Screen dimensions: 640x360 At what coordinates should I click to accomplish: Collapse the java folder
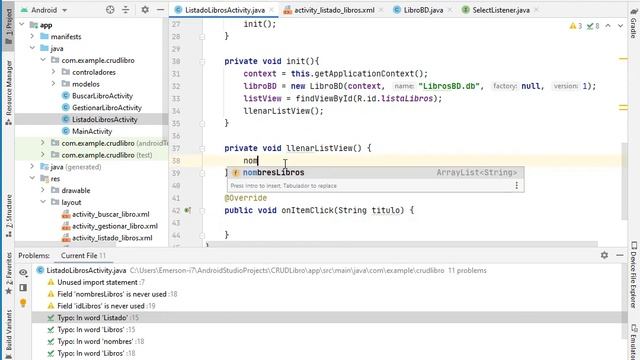[32, 49]
